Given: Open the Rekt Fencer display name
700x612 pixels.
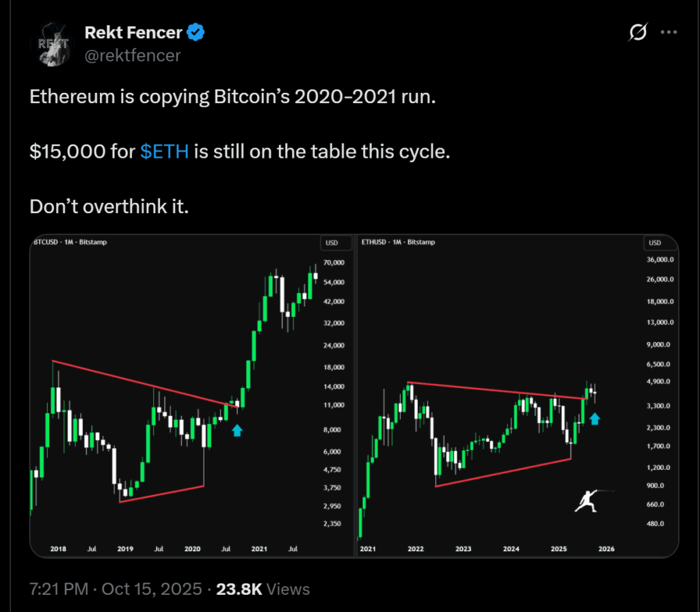Looking at the screenshot, I should pyautogui.click(x=134, y=31).
